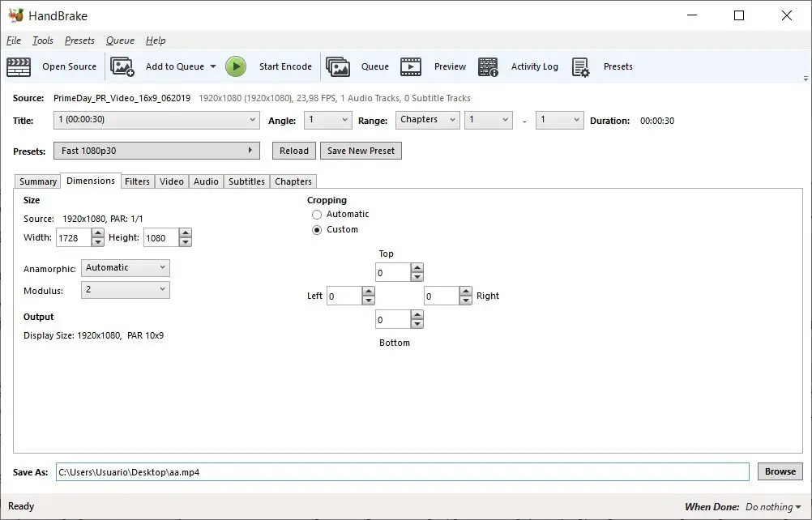Screen dimensions: 812x520
Task: Open the Anamorphic dropdown
Action: coord(126,267)
